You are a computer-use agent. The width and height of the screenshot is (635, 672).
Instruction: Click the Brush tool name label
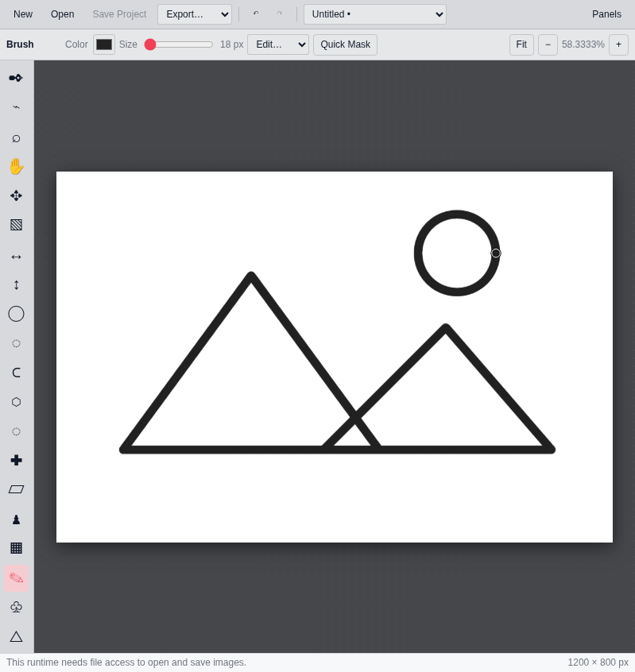tap(20, 44)
